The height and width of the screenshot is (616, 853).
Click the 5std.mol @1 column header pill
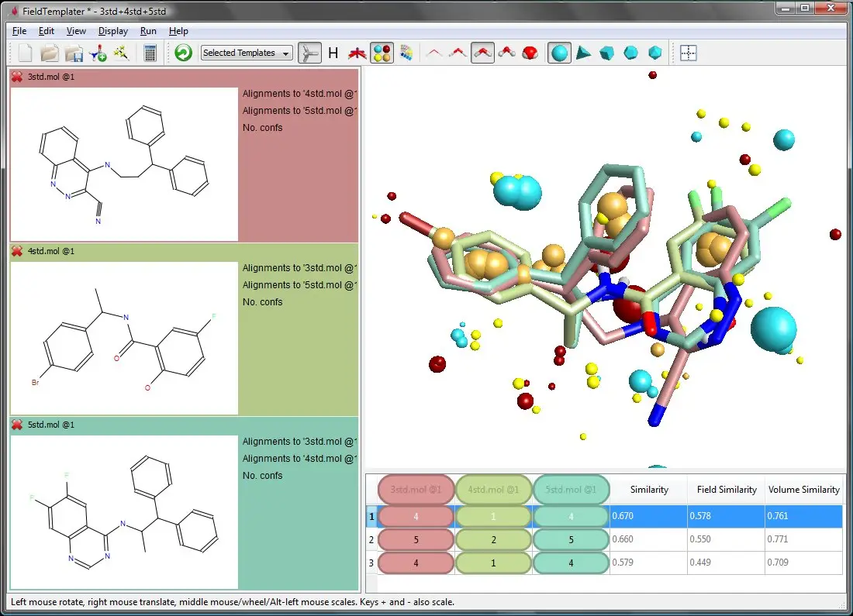coord(572,490)
